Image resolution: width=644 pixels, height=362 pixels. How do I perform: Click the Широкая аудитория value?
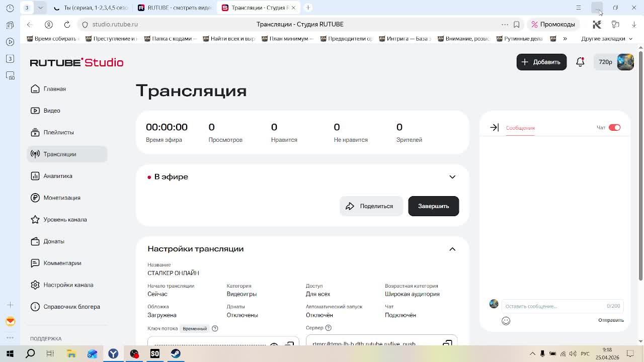coord(412,294)
